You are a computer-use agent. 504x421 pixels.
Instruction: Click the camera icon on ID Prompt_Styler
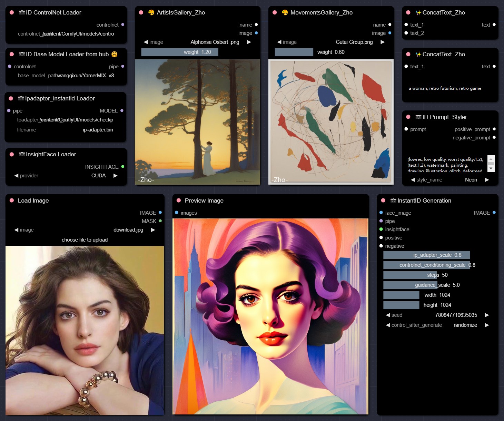418,117
